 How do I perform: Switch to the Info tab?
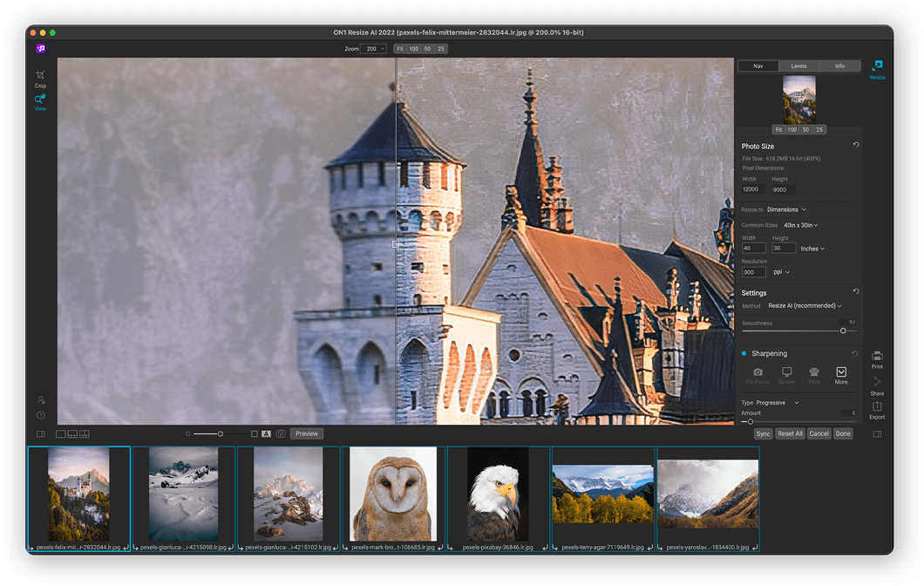[839, 66]
